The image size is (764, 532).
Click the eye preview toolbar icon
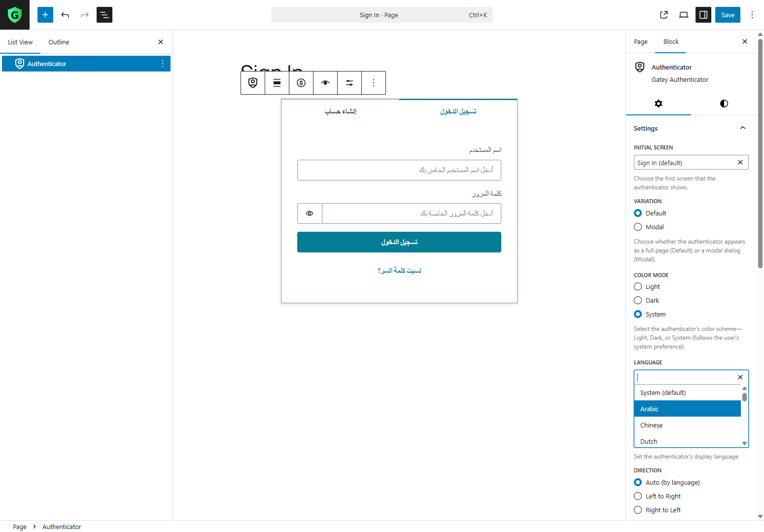pyautogui.click(x=325, y=83)
